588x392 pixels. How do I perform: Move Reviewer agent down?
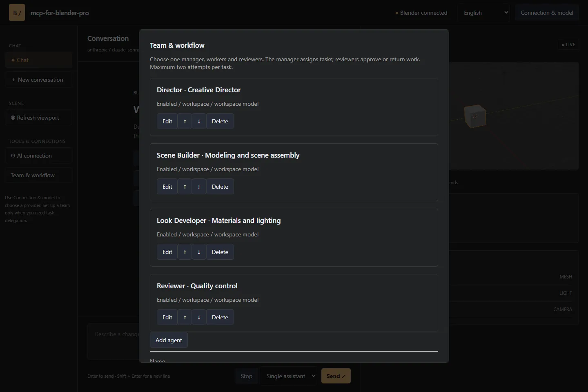click(199, 317)
